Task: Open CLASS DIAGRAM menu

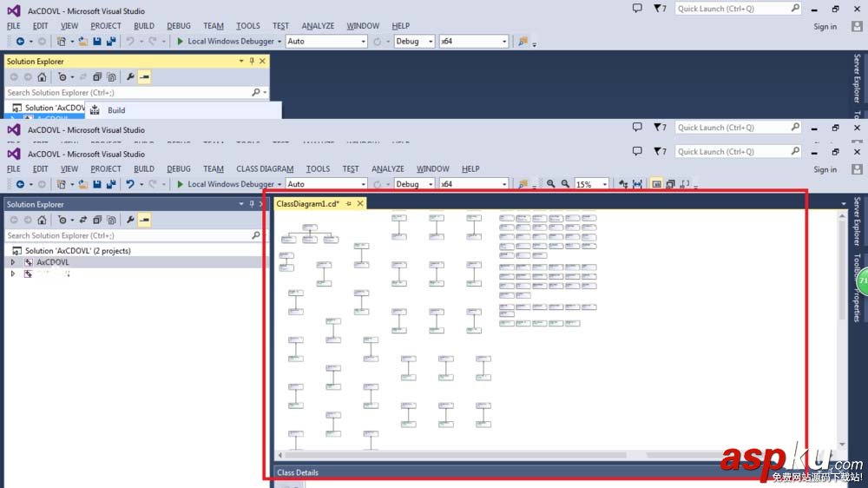Action: coord(265,169)
